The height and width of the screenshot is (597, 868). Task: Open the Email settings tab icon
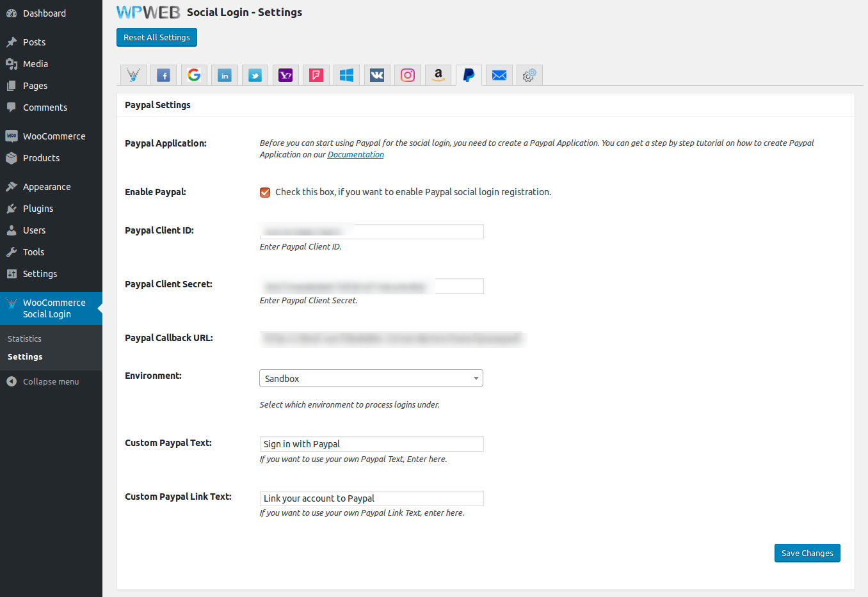tap(499, 76)
